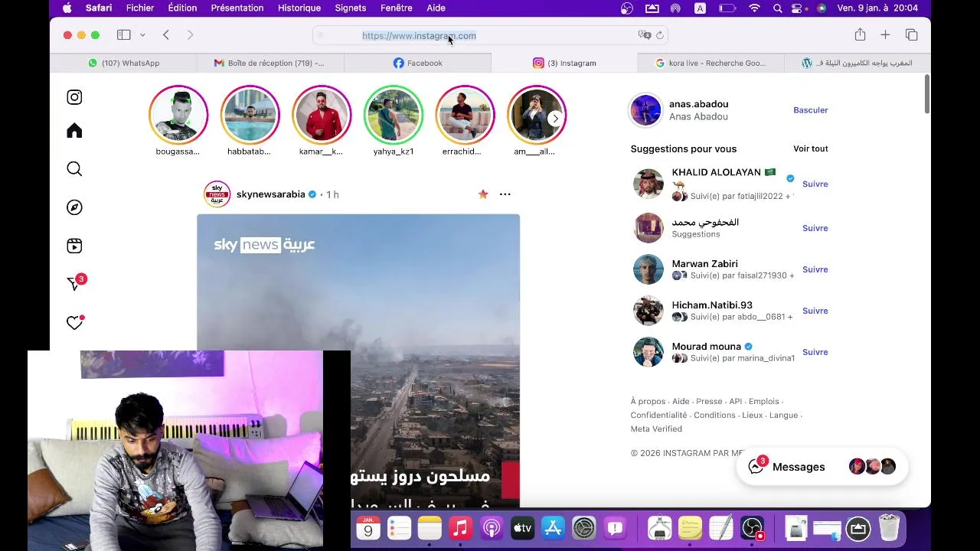Screen dimensions: 980x551
Task: Open Signets menu
Action: [351, 8]
